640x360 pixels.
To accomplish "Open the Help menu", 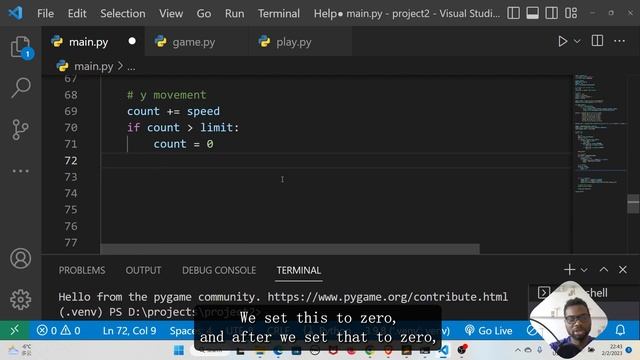I will click(x=325, y=13).
